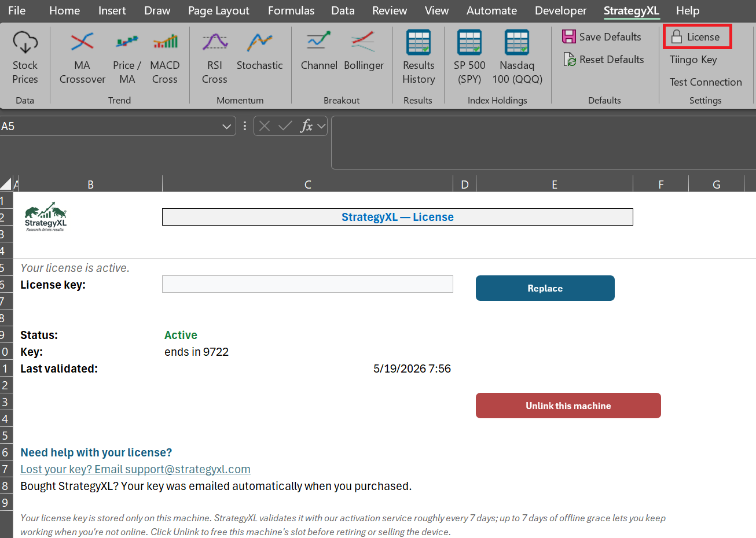Image resolution: width=756 pixels, height=538 pixels.
Task: Select the Your license is active cell
Action: 75,268
